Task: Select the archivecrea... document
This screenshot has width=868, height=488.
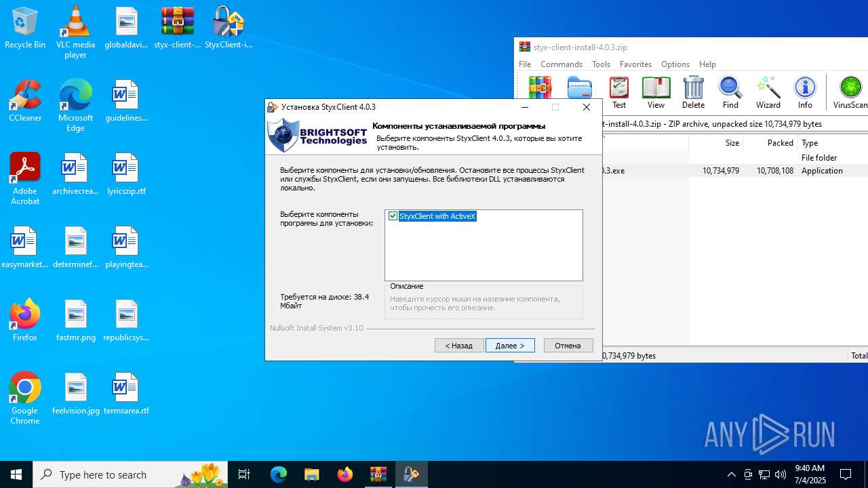Action: (75, 175)
